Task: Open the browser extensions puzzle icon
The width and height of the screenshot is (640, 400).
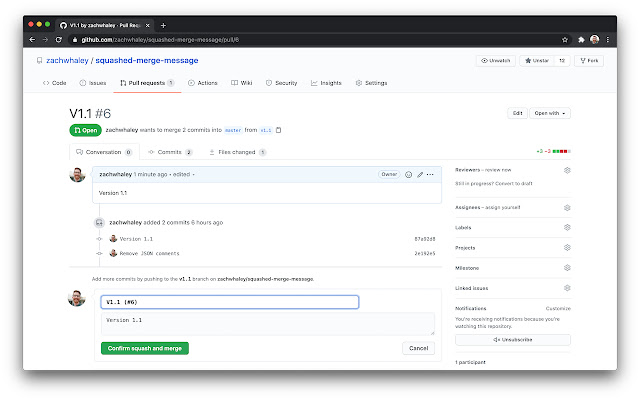Action: pyautogui.click(x=581, y=40)
